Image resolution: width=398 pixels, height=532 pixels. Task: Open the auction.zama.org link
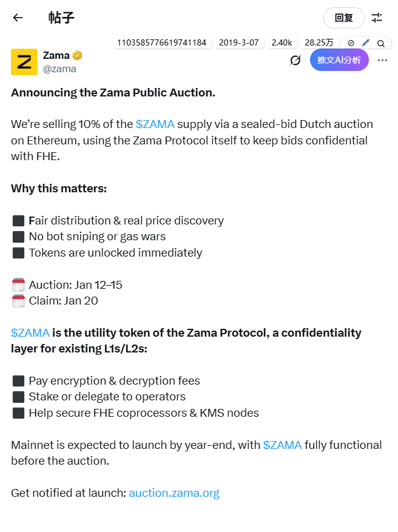click(174, 493)
